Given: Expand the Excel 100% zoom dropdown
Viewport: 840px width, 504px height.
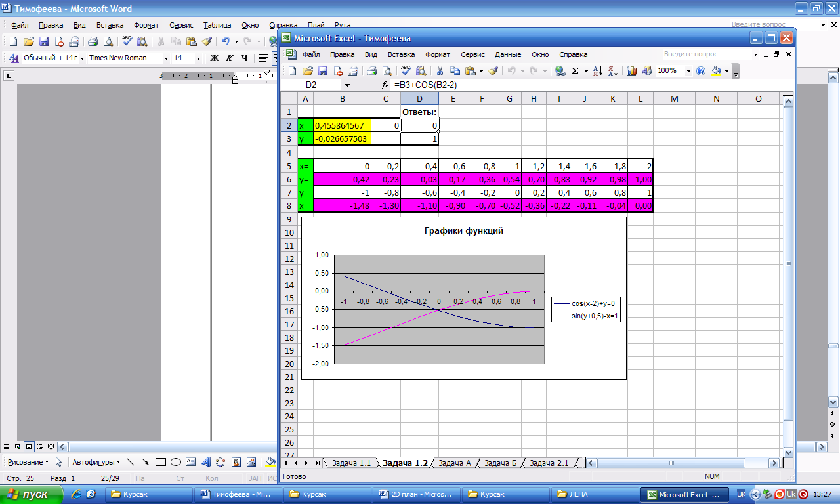Looking at the screenshot, I should (688, 71).
